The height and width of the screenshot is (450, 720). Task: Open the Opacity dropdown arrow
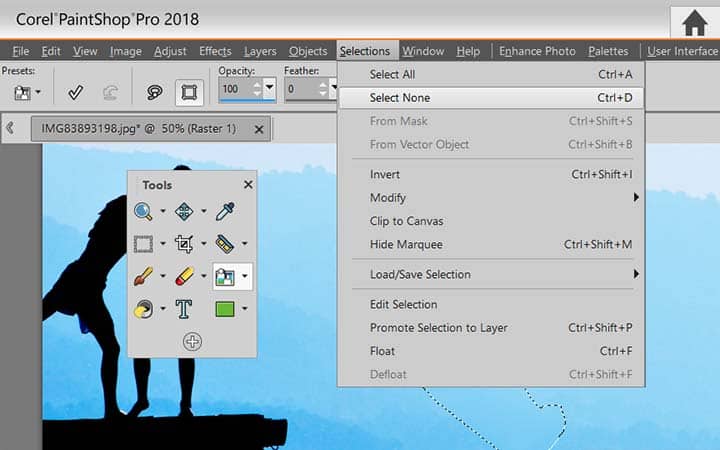pyautogui.click(x=270, y=87)
